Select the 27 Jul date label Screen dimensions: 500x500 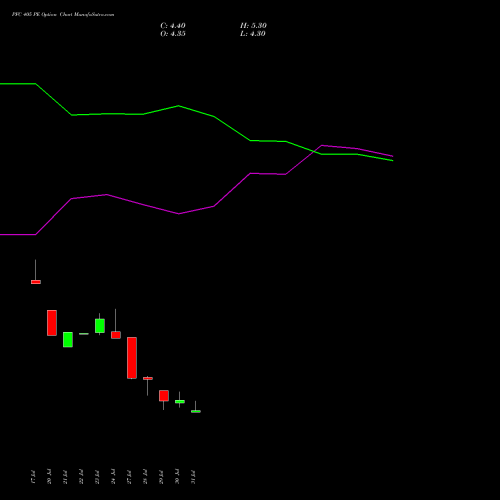pos(129,477)
